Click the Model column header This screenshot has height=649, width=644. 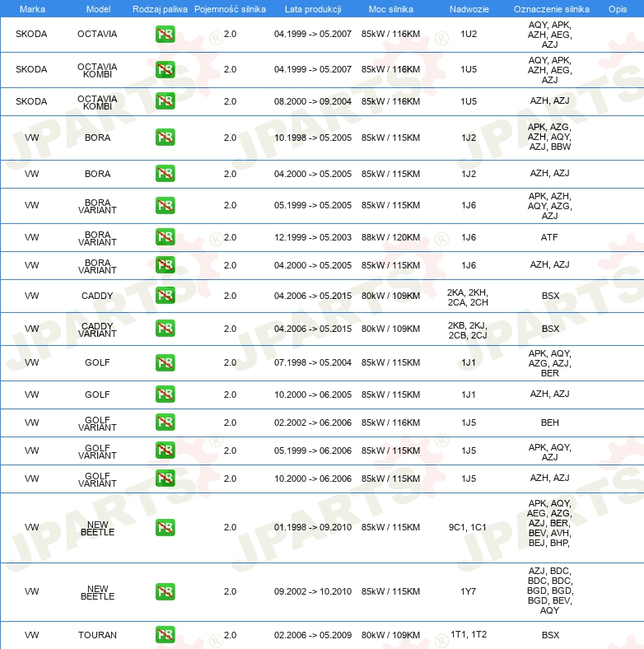point(98,9)
